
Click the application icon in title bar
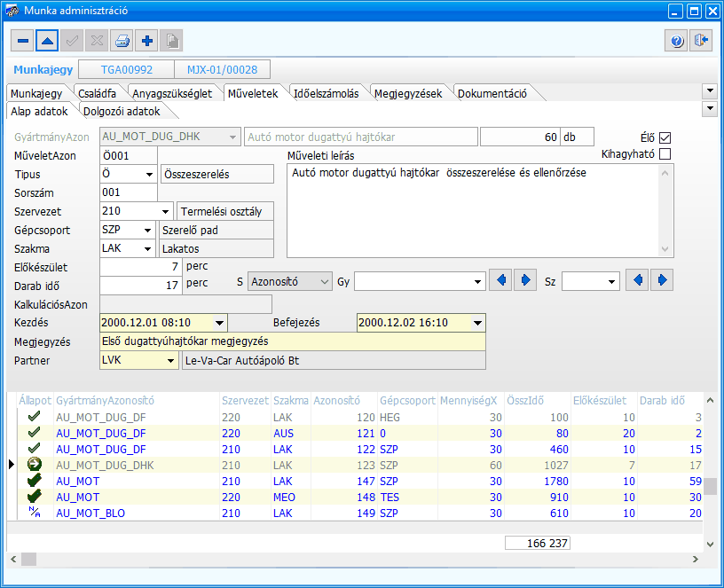click(x=12, y=10)
